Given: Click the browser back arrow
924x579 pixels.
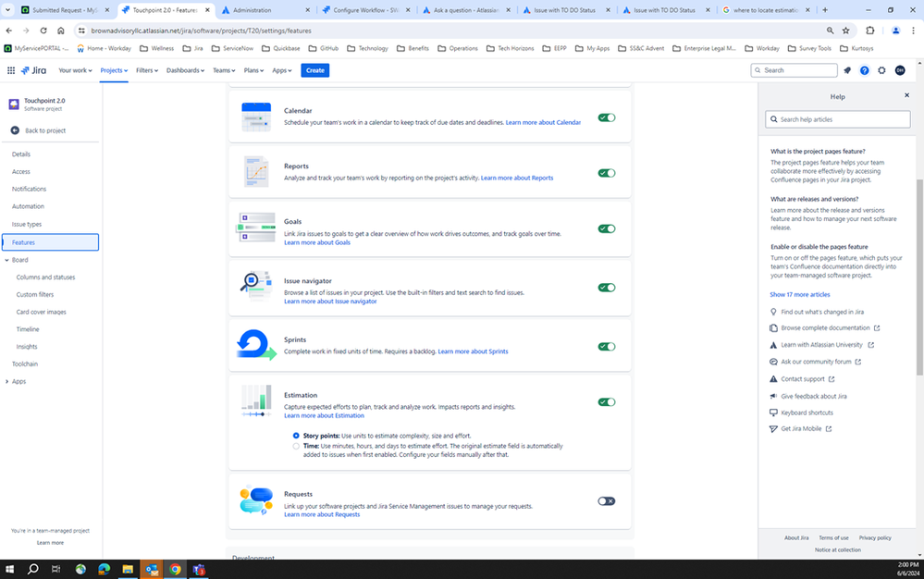Looking at the screenshot, I should pos(9,31).
